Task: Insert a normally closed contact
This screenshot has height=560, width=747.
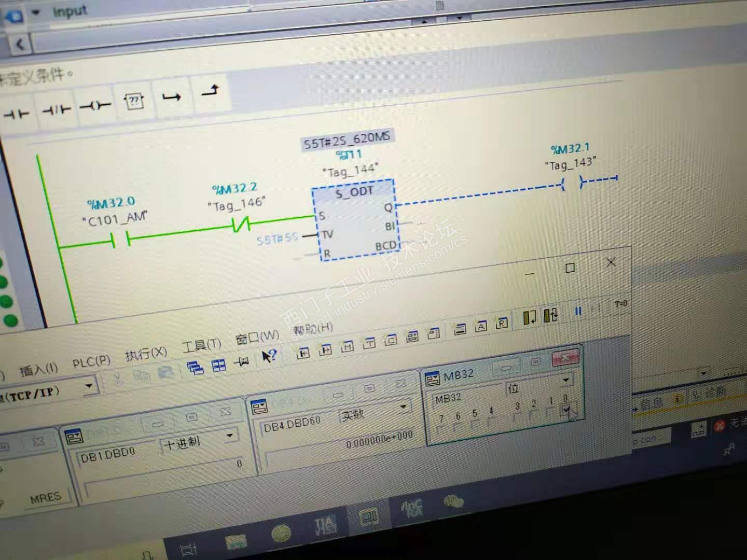Action: tap(56, 109)
